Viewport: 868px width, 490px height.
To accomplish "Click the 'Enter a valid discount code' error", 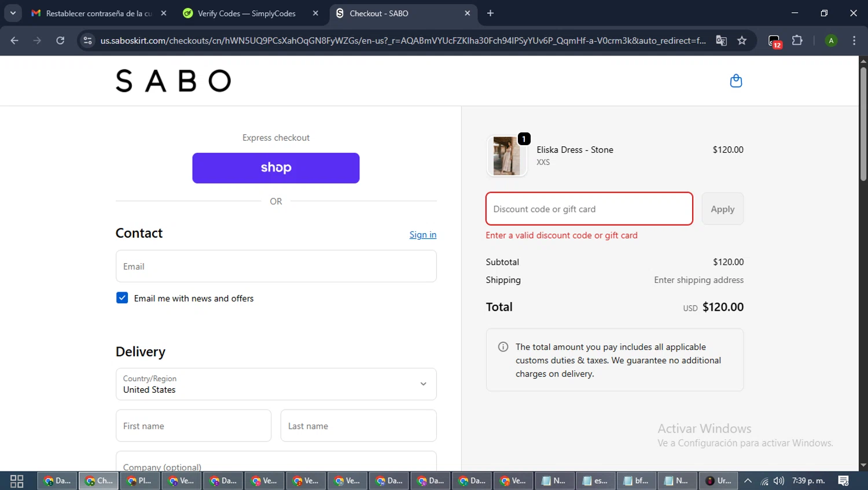I will pyautogui.click(x=561, y=235).
